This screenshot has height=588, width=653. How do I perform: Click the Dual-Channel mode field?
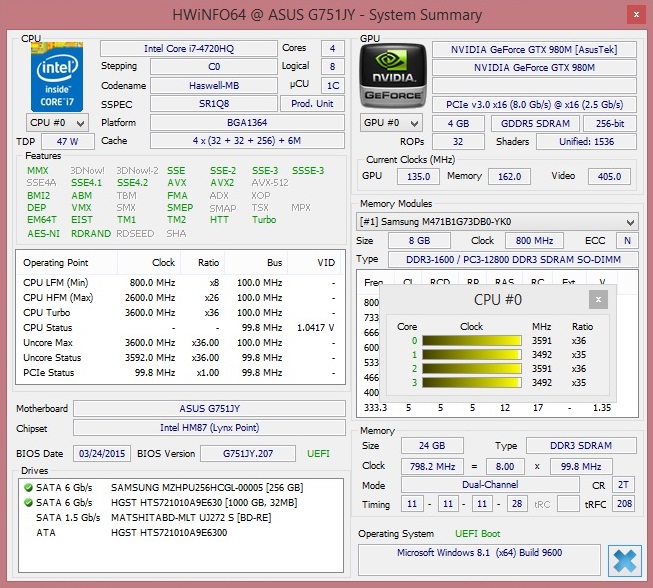490,485
